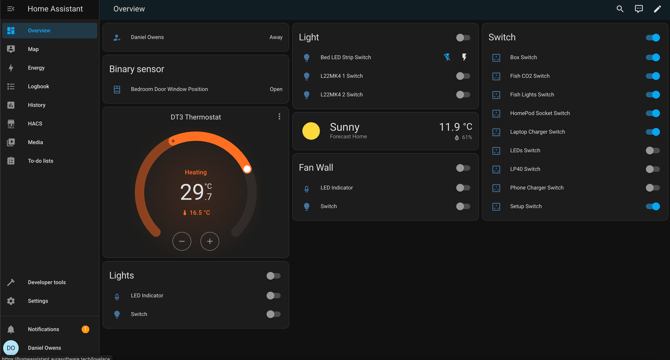The width and height of the screenshot is (670, 360).
Task: Open the Sunny Forecast Home weather details
Action: click(x=385, y=131)
